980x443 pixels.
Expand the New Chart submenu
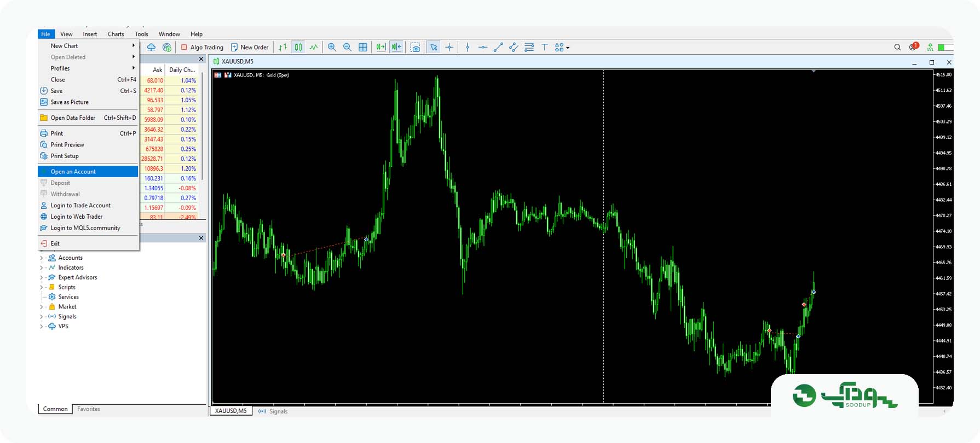[x=88, y=46]
